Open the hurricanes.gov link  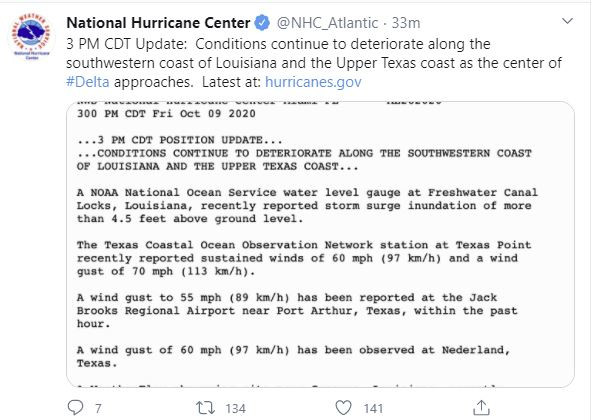[x=313, y=82]
